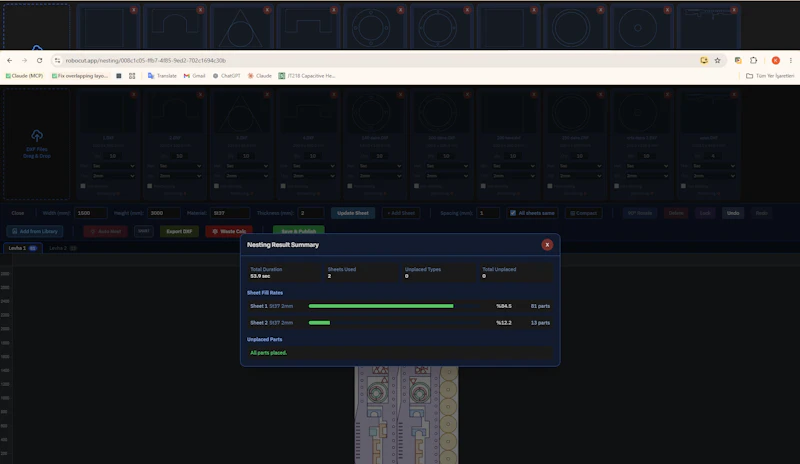Click the Compact button
Image resolution: width=800 pixels, height=464 pixels.
583,213
